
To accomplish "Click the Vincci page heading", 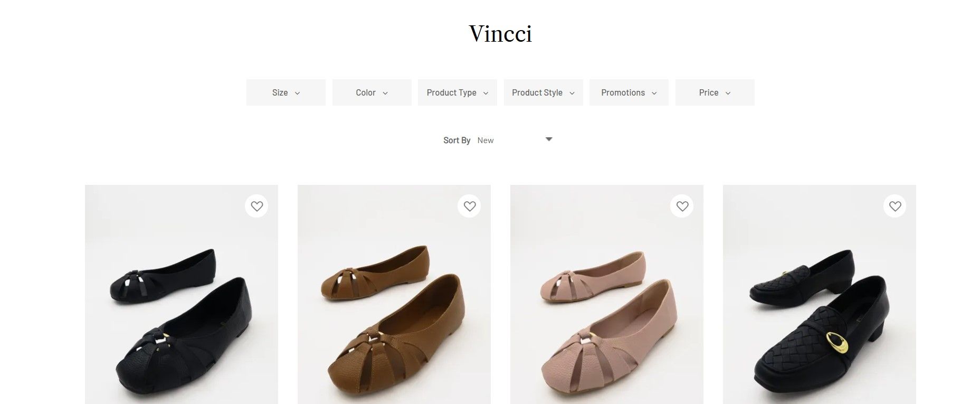I will 500,34.
